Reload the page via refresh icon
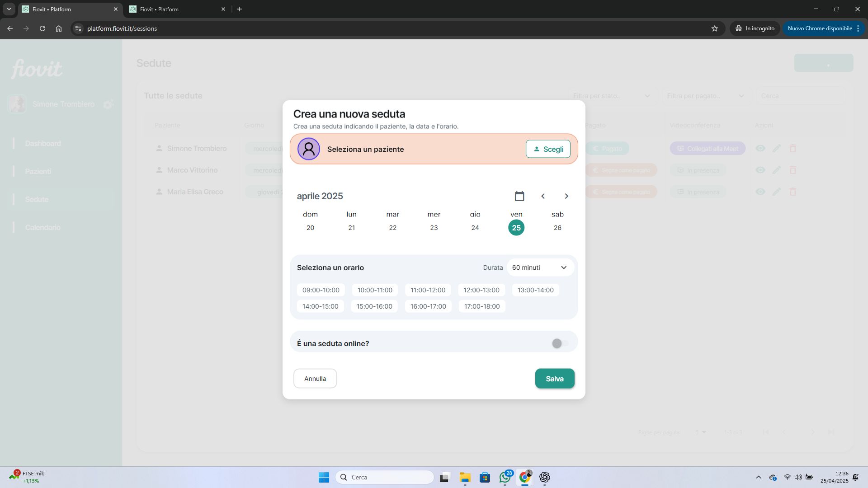 42,28
